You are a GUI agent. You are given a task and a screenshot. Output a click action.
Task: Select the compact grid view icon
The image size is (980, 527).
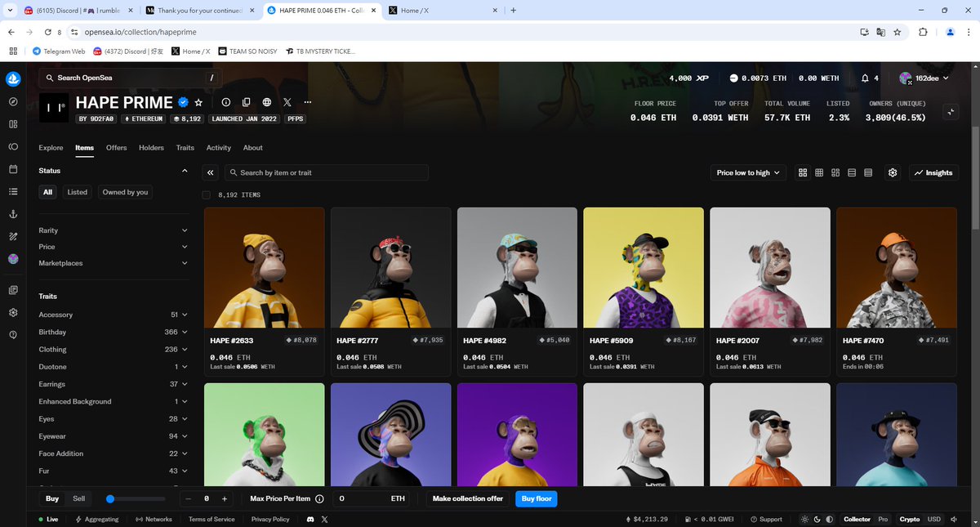coord(819,172)
